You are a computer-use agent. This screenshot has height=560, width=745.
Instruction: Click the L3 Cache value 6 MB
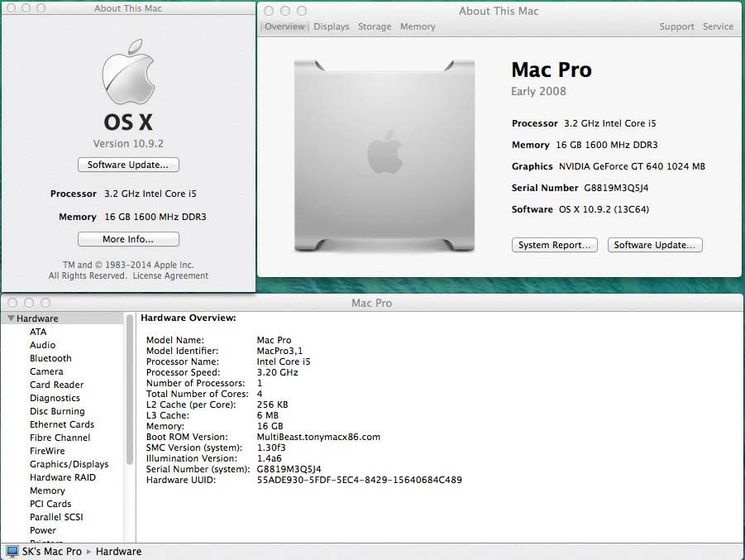click(268, 415)
